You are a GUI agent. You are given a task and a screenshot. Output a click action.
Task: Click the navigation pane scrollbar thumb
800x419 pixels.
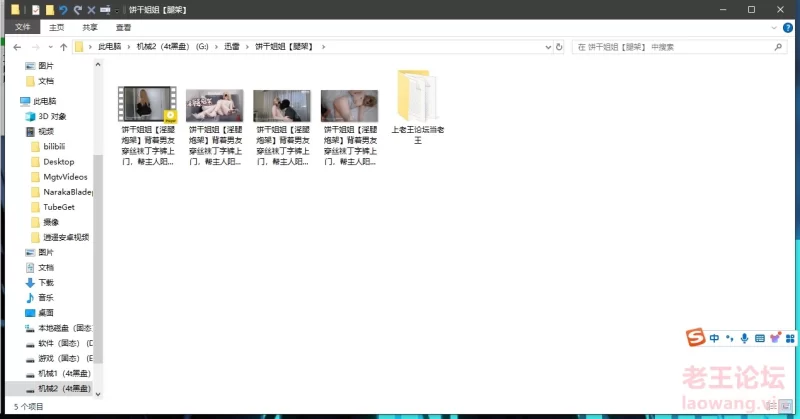(x=98, y=259)
